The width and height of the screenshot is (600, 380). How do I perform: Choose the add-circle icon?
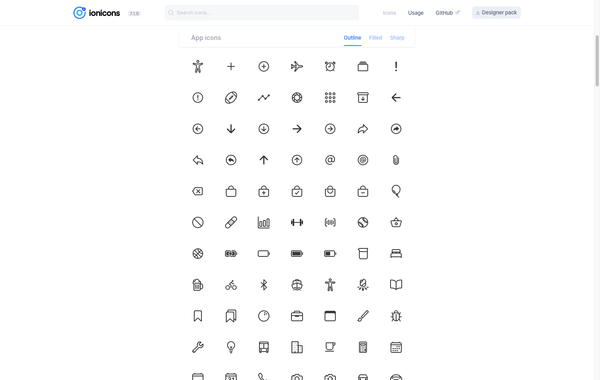pyautogui.click(x=264, y=66)
